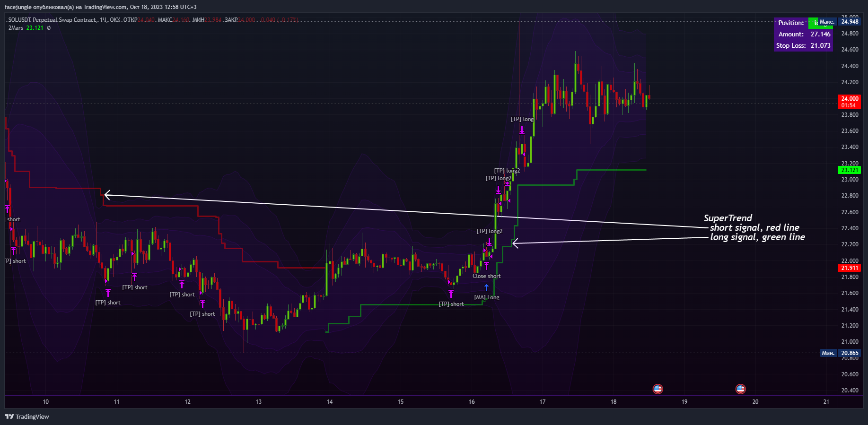The width and height of the screenshot is (868, 425).
Task: Click the 24.400 price scale tick
Action: tap(850, 66)
